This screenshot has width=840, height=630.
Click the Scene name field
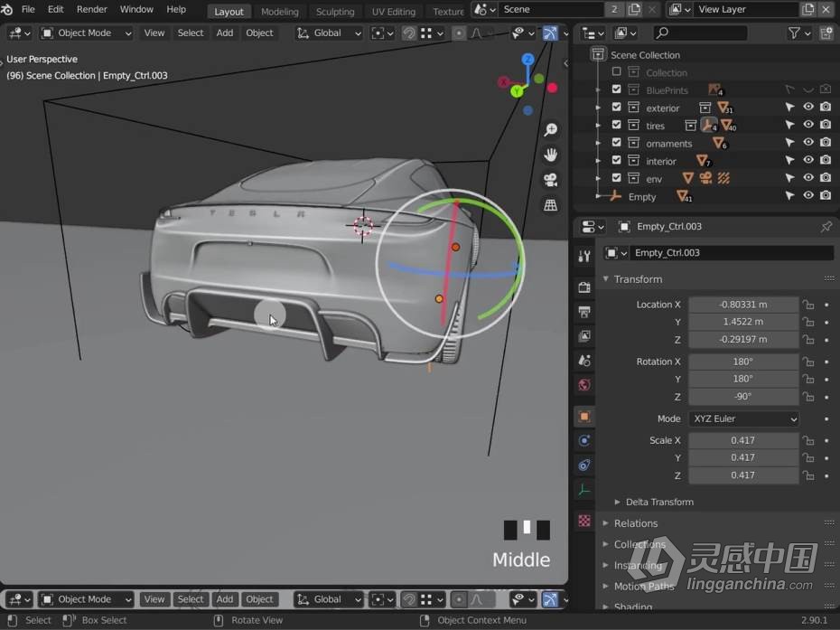tap(551, 10)
